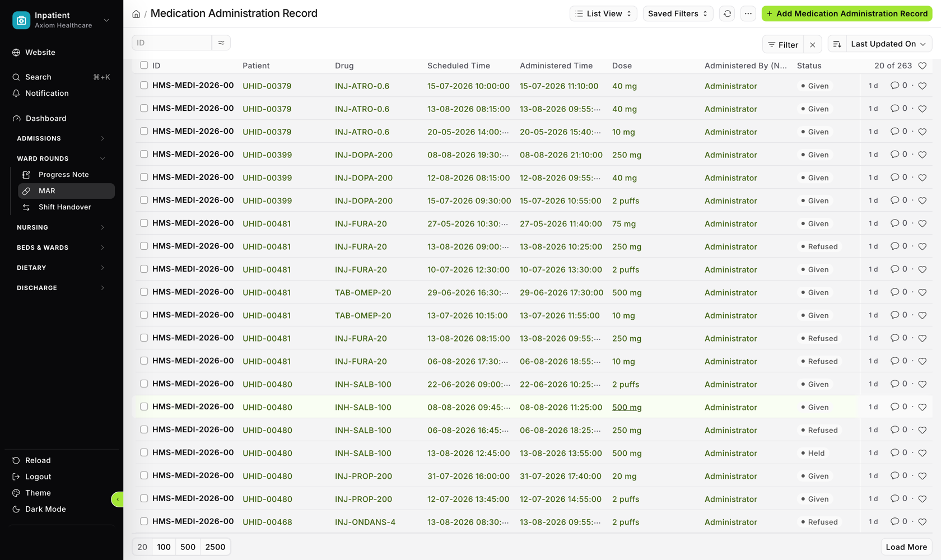The image size is (941, 560).
Task: Expand the Nursing sidebar section
Action: pos(62,227)
